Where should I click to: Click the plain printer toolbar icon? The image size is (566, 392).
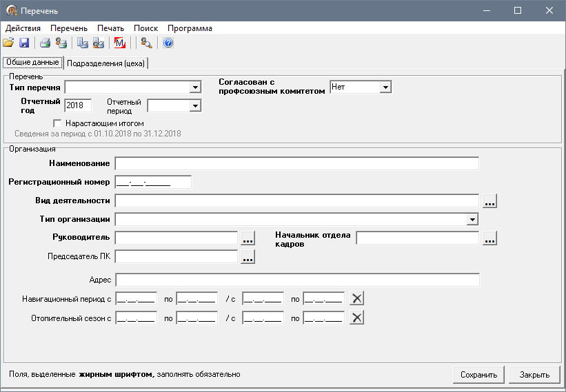(45, 43)
